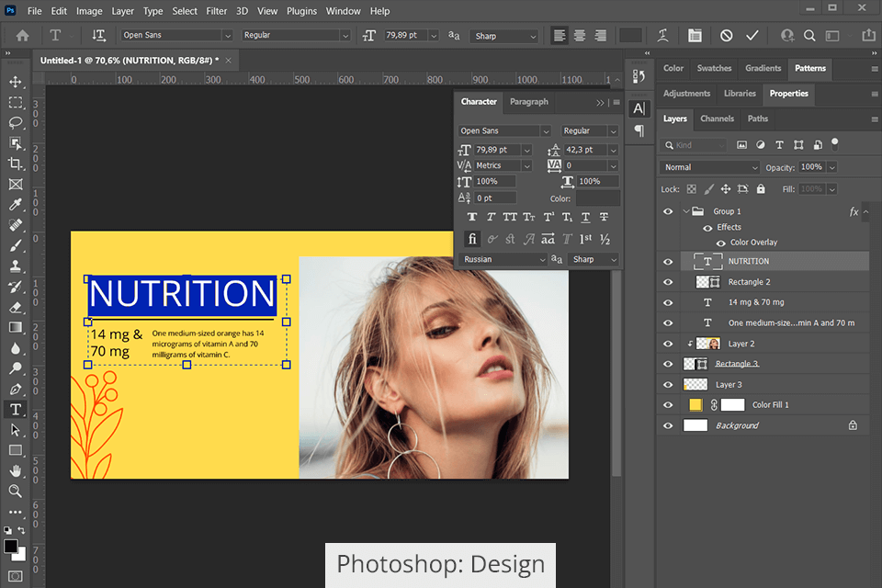Hide the NUTRITION text layer
Viewport: 882px width, 588px height.
(668, 262)
